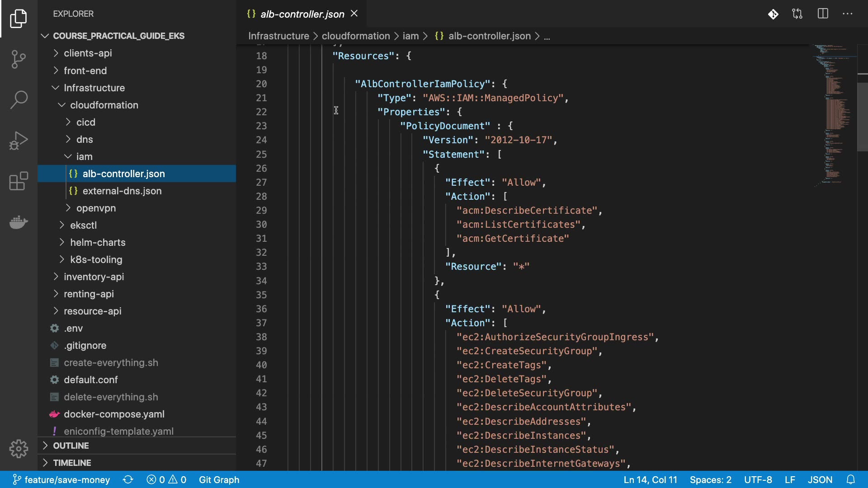Open editor More Actions ellipsis menu

pyautogui.click(x=848, y=14)
